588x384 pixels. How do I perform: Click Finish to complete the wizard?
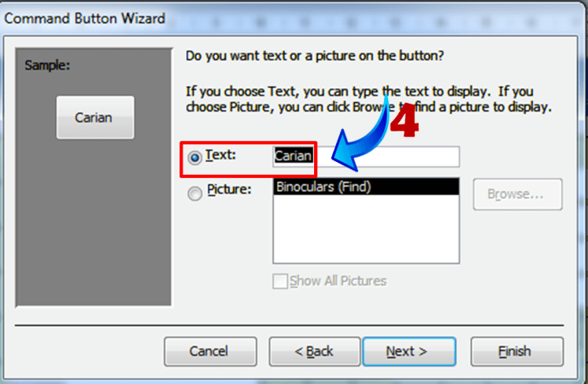517,352
